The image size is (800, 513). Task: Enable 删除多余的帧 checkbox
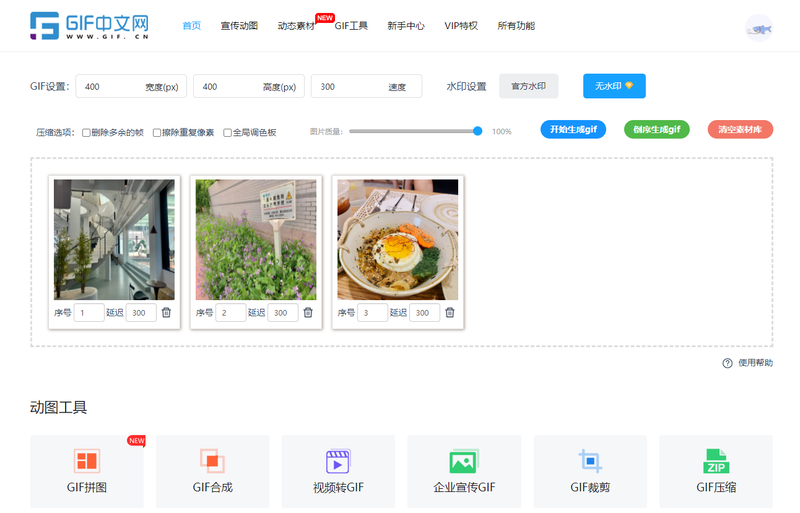pos(87,132)
